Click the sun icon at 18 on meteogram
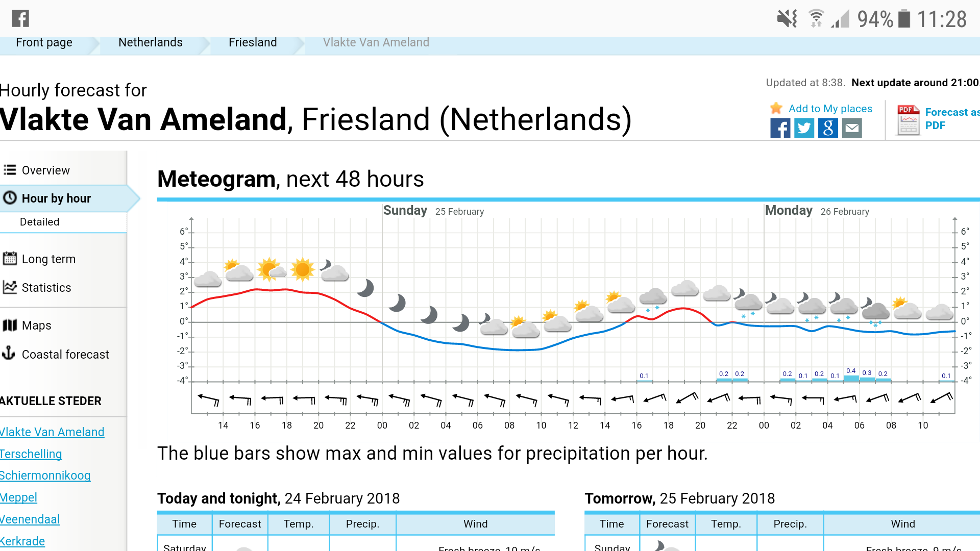This screenshot has height=551, width=980. point(303,269)
